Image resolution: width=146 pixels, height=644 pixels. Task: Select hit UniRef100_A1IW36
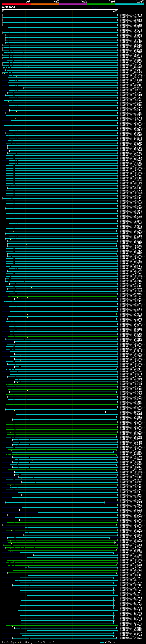[x=131, y=512]
